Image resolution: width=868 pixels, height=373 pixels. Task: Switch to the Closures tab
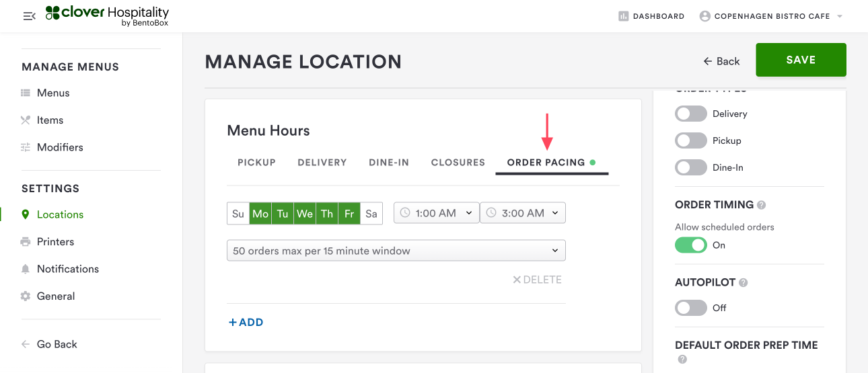[x=458, y=163]
